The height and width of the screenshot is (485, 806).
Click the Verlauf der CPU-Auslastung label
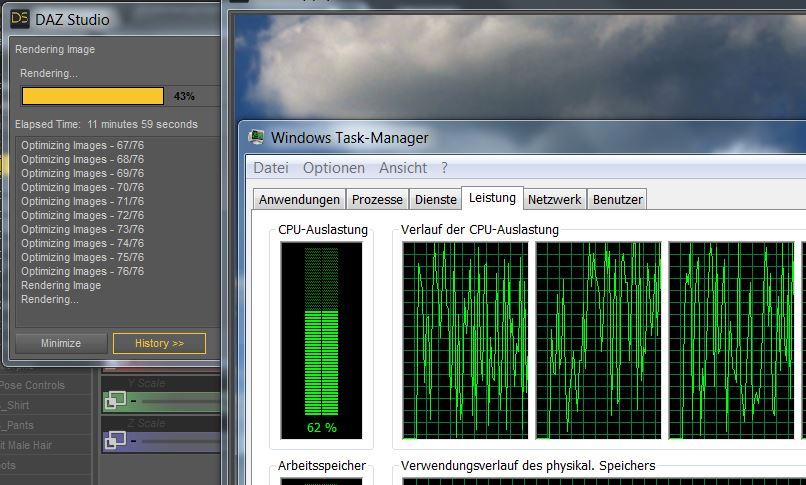tap(480, 230)
